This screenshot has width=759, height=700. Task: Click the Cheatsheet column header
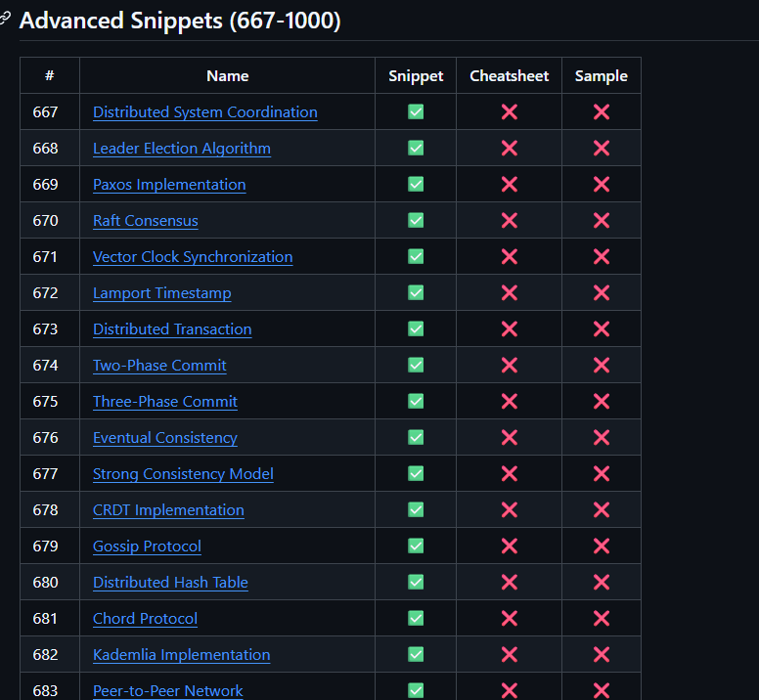509,75
